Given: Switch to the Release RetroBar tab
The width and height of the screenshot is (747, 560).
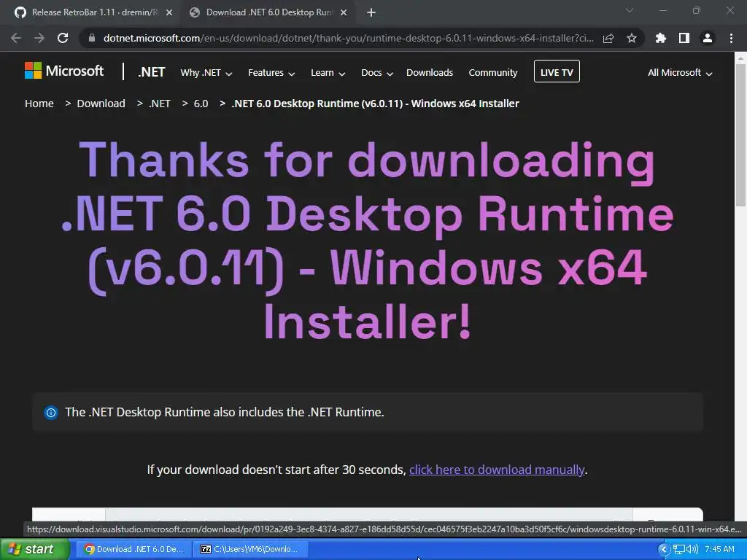Looking at the screenshot, I should (x=94, y=13).
